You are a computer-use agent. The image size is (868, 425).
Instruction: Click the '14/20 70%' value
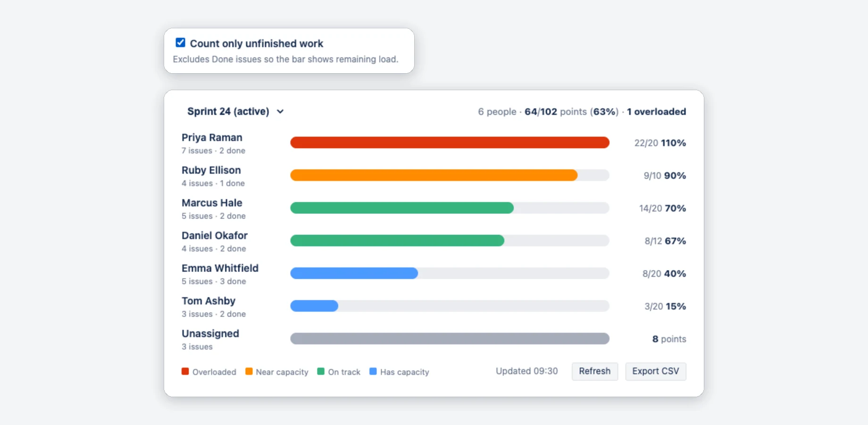[x=662, y=208]
